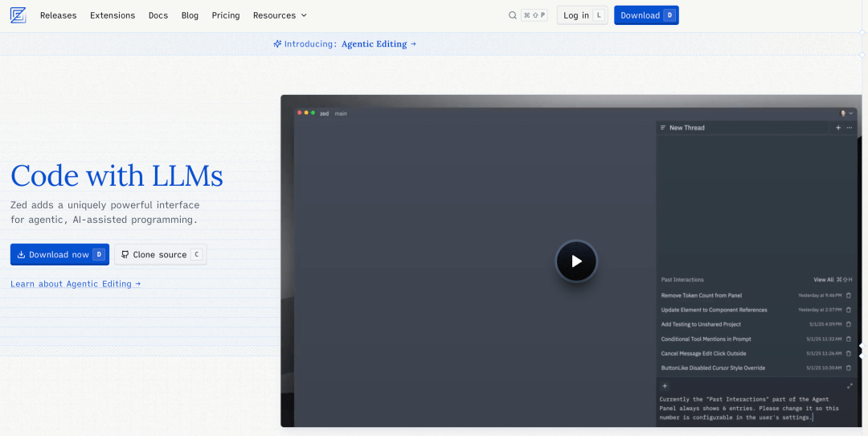Click the Zed logo icon
This screenshot has height=436, width=868.
pyautogui.click(x=18, y=15)
